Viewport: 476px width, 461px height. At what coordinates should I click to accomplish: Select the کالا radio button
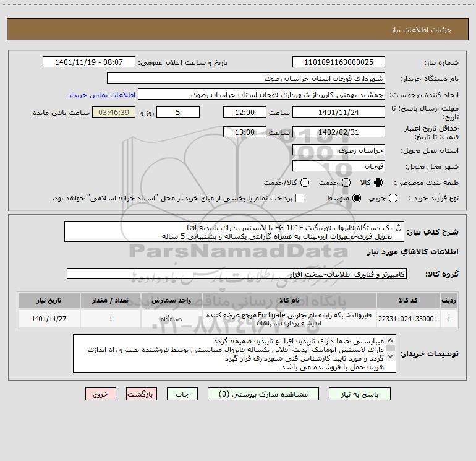(x=378, y=183)
